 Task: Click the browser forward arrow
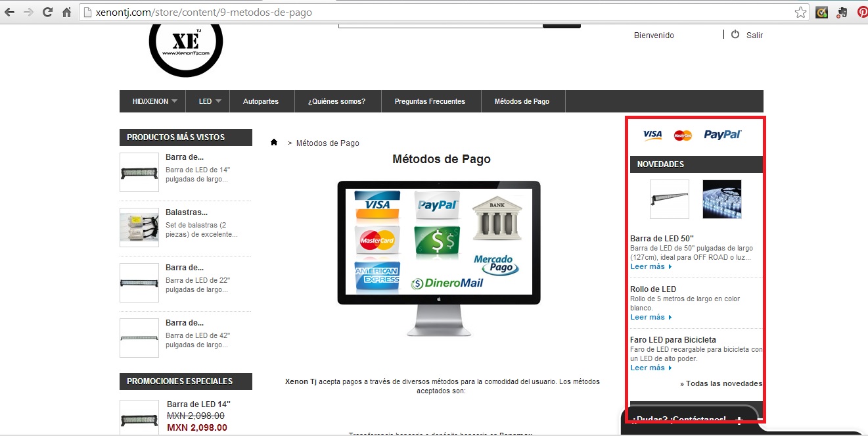pyautogui.click(x=28, y=12)
